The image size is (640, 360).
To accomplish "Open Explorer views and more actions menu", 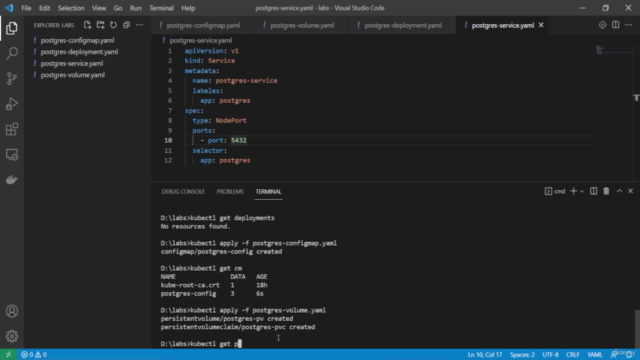I will [x=140, y=25].
